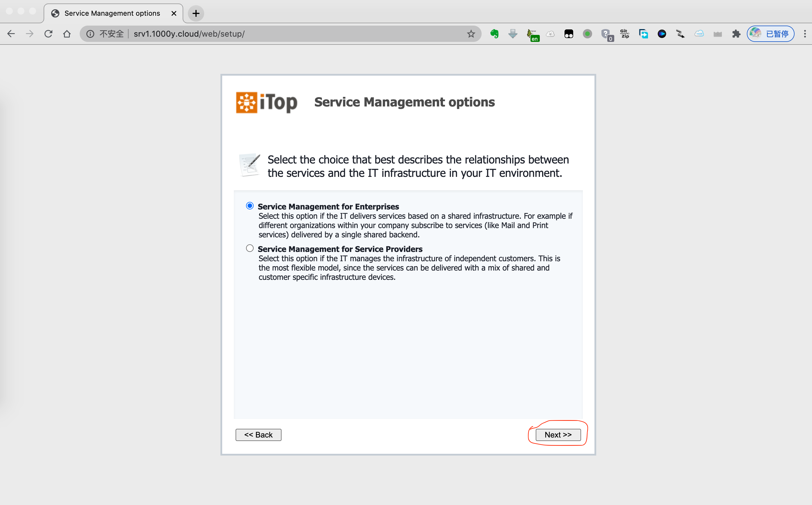Image resolution: width=812 pixels, height=505 pixels.
Task: Navigate forward with the browser arrow
Action: tap(30, 34)
